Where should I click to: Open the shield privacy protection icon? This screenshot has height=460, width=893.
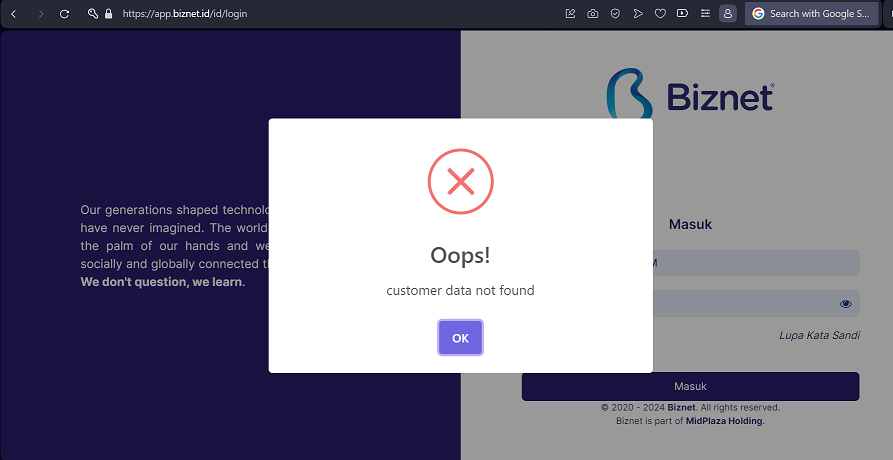pyautogui.click(x=615, y=14)
